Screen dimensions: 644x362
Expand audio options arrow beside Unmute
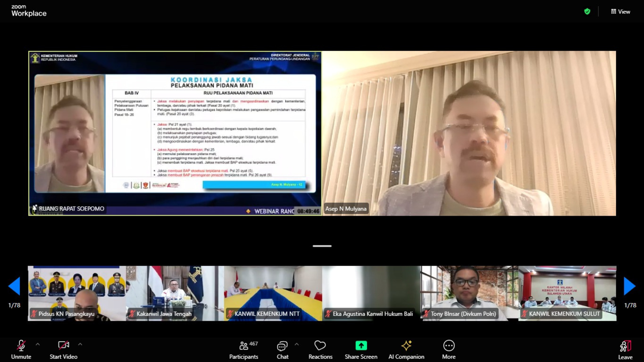[38, 344]
